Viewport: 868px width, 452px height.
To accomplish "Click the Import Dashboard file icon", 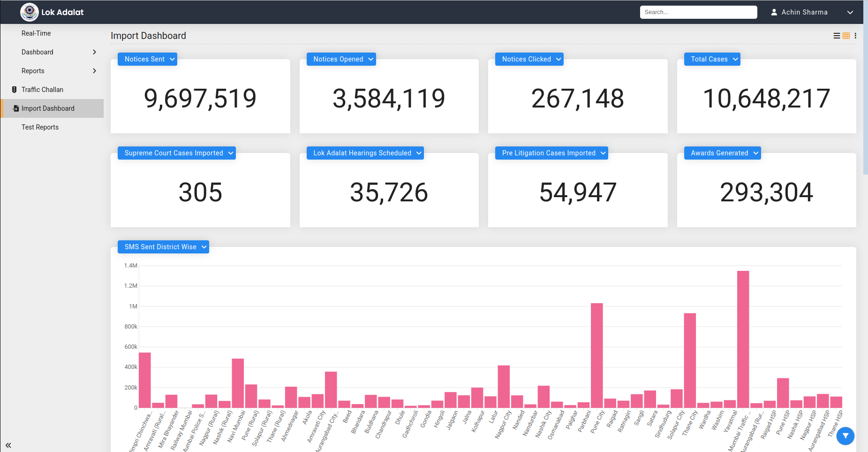I will (x=15, y=108).
